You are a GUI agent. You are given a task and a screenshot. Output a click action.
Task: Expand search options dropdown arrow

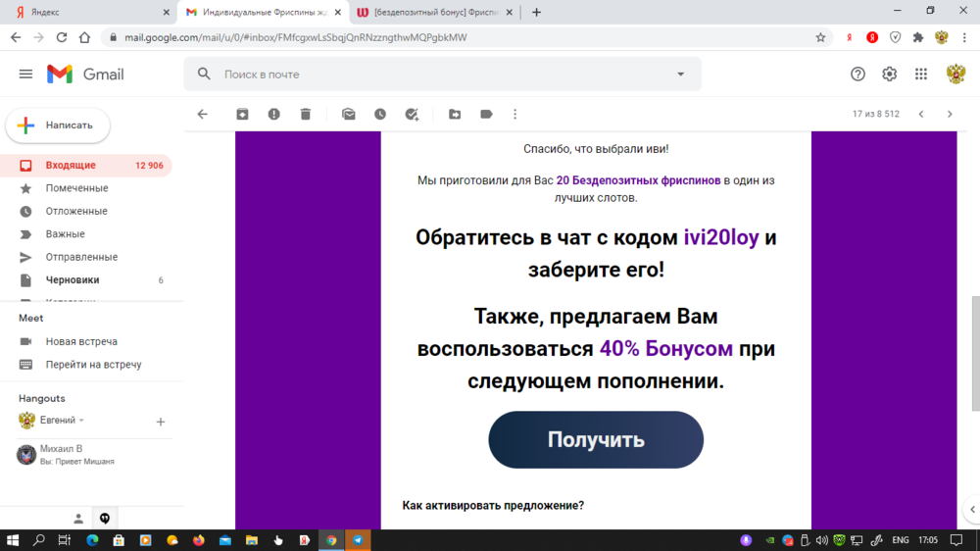tap(681, 74)
